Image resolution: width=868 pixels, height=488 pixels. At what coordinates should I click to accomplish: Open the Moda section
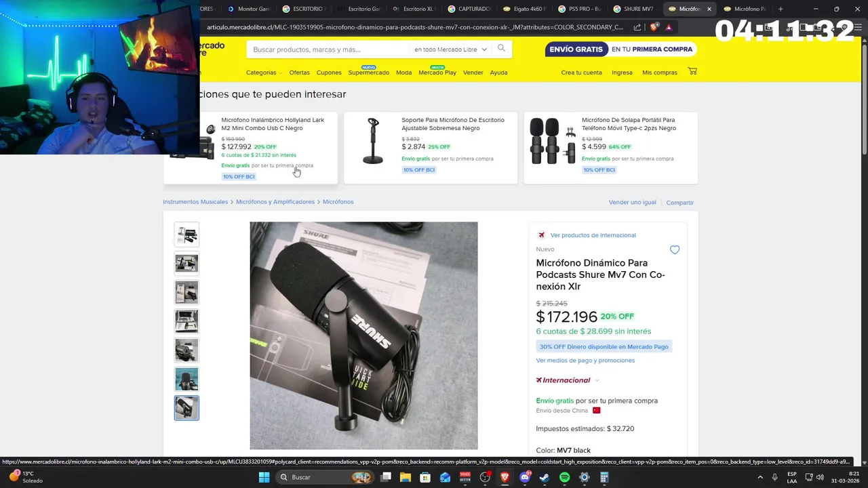tap(403, 73)
